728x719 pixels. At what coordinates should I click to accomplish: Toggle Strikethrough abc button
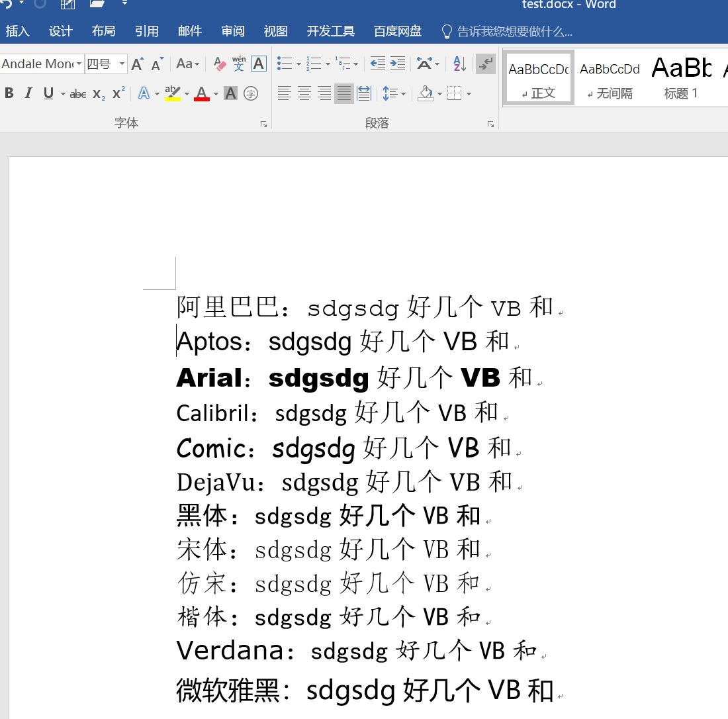77,94
